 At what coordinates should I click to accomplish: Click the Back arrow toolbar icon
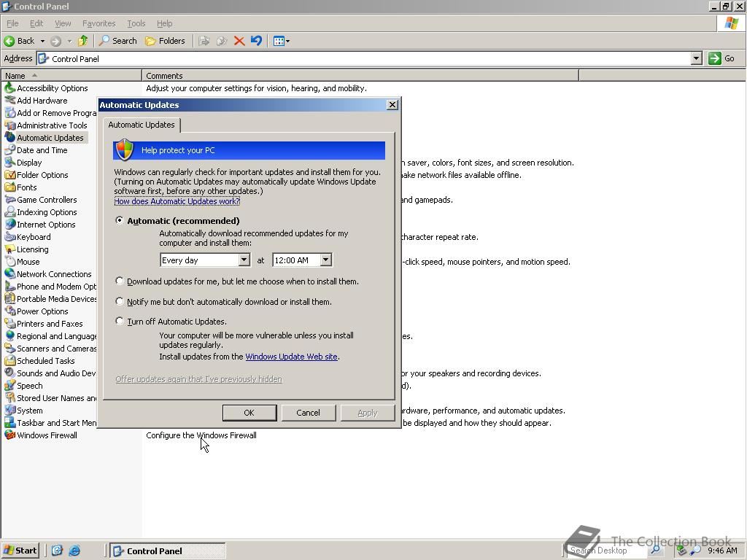pos(9,41)
